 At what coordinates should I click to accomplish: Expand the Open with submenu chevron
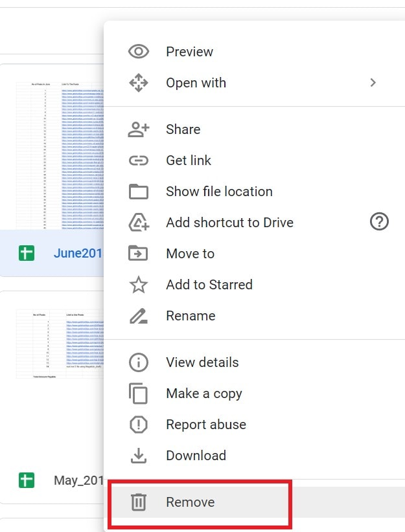(x=373, y=82)
